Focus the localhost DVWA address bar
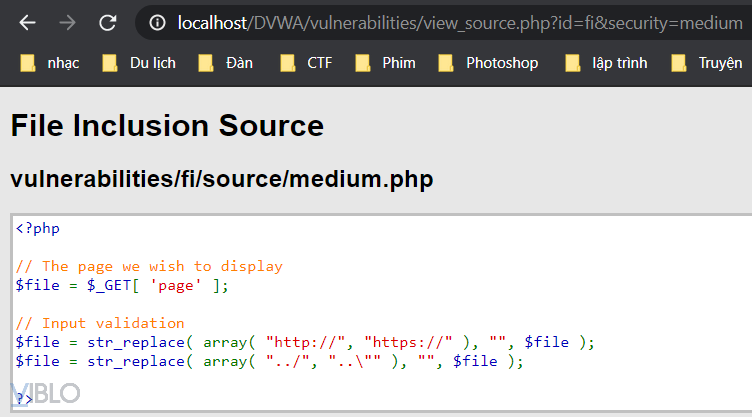 coord(450,22)
